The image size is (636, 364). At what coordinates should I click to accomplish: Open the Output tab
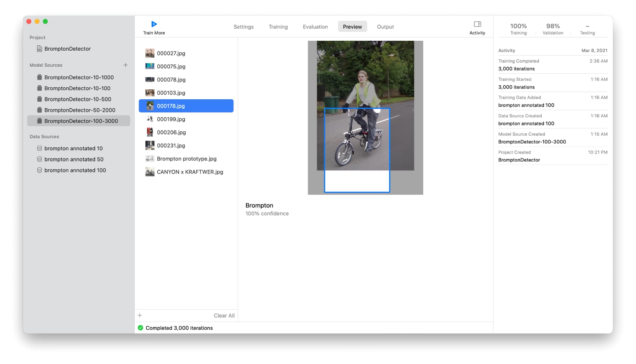point(385,27)
